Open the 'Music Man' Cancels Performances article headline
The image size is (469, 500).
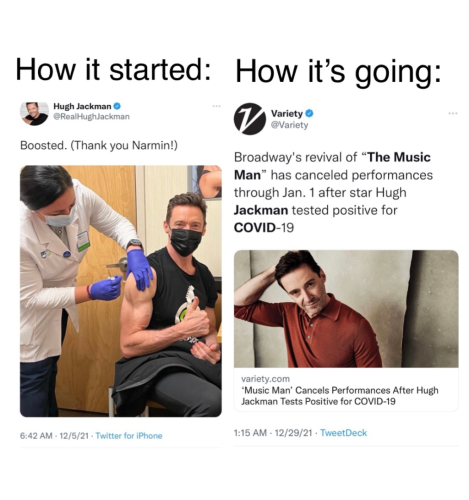tap(340, 396)
